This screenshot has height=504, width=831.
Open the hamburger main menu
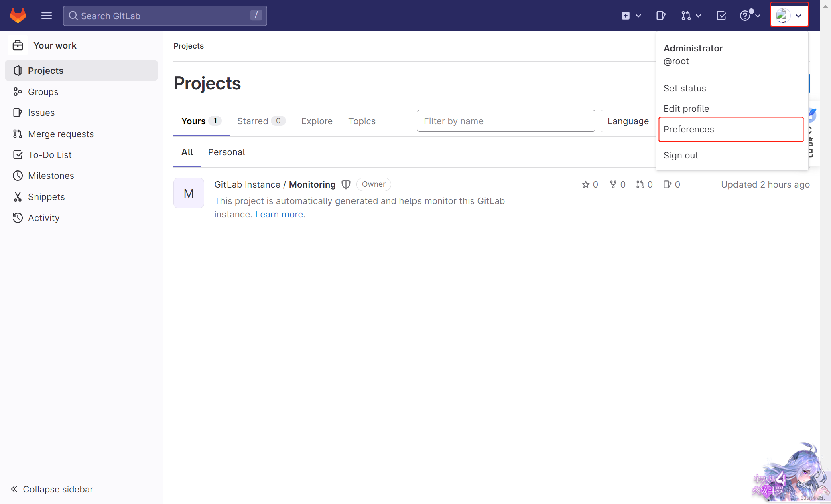pyautogui.click(x=47, y=16)
